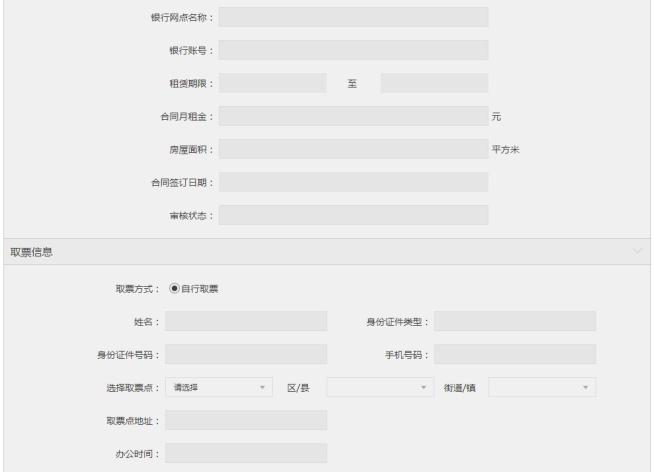Screen dimensions: 653x473
Task: Open the 街道/镇 dropdown
Action: pos(542,387)
